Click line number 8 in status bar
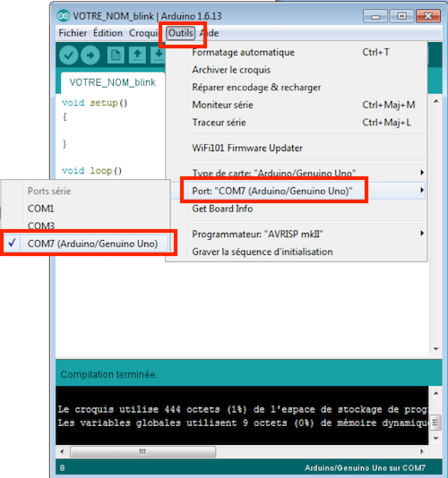 pos(62,468)
